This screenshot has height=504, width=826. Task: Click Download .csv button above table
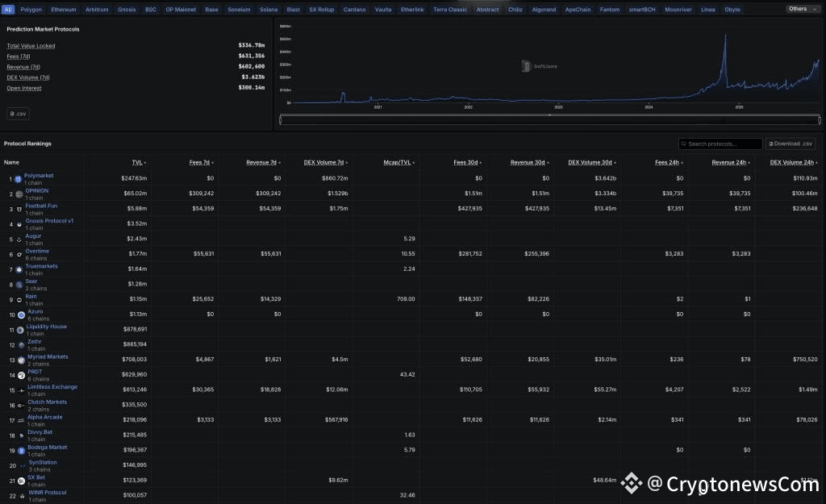click(790, 144)
